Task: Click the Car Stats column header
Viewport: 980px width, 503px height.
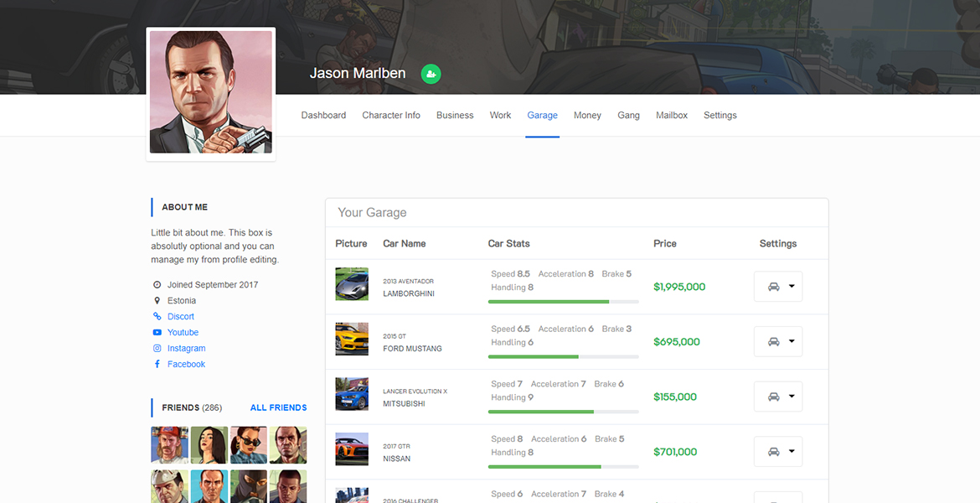Action: [508, 243]
